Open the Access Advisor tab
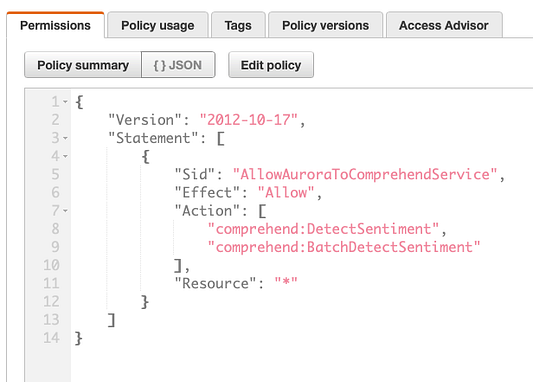Image resolution: width=533 pixels, height=382 pixels. tap(444, 25)
